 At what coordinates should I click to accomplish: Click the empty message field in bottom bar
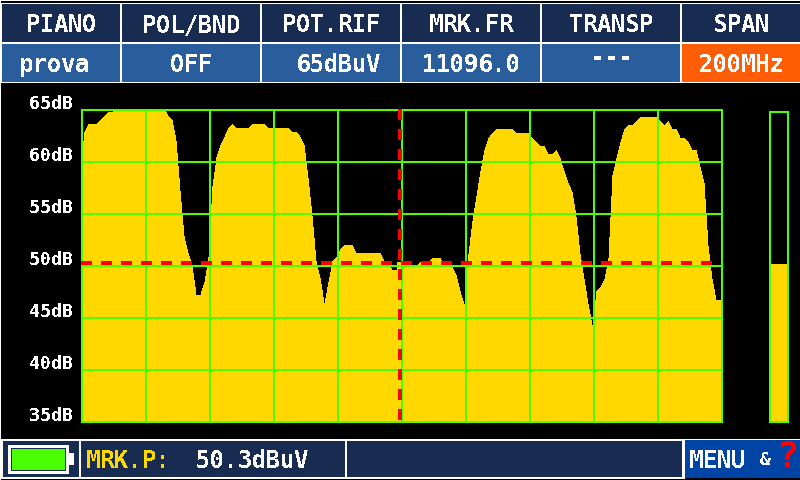(514, 459)
